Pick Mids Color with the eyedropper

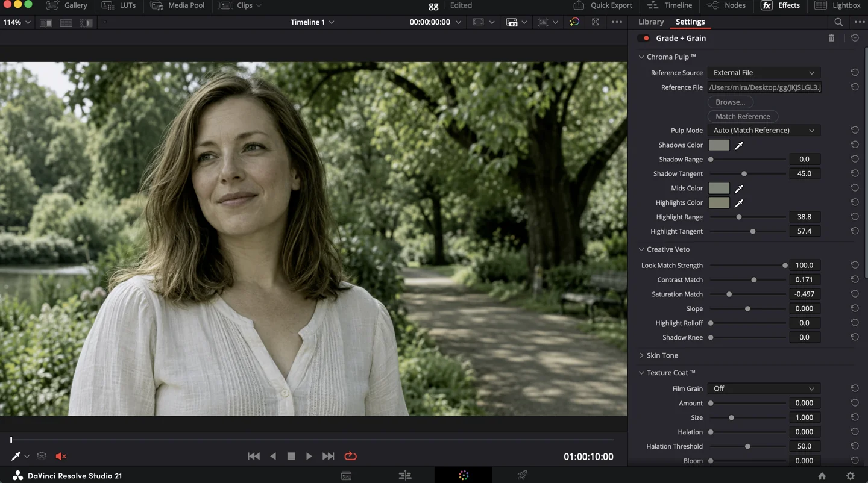tap(739, 189)
